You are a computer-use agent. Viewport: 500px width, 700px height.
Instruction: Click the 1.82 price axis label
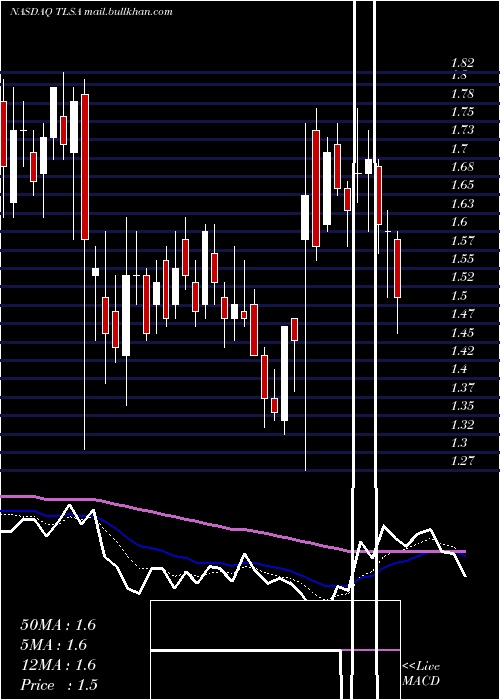462,63
